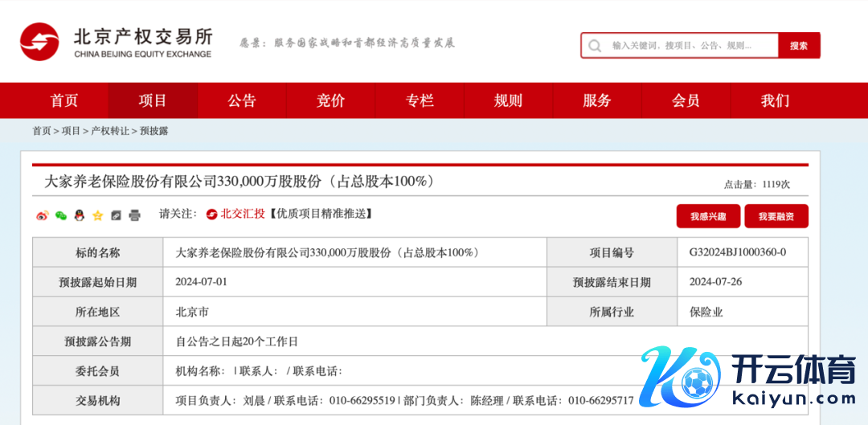Open the 项目 navigation tab
This screenshot has width=868, height=425.
(153, 100)
